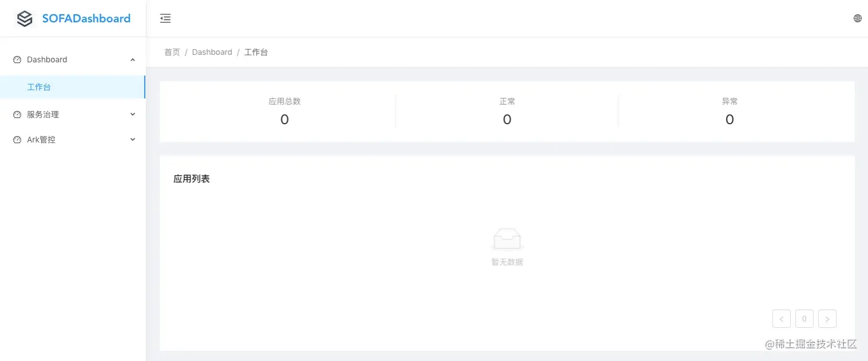This screenshot has height=361, width=868.
Task: Open the 服务治理 menu entry
Action: coord(72,114)
